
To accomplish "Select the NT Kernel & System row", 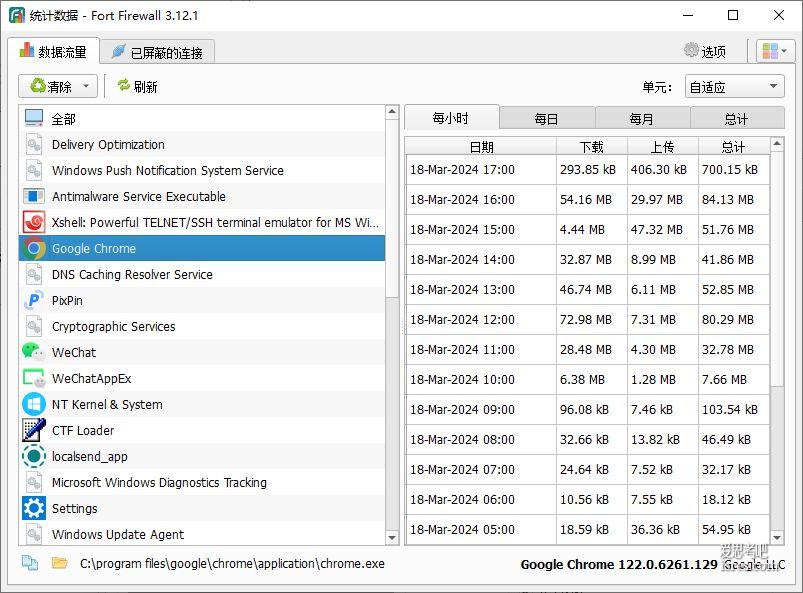I will pyautogui.click(x=202, y=405).
